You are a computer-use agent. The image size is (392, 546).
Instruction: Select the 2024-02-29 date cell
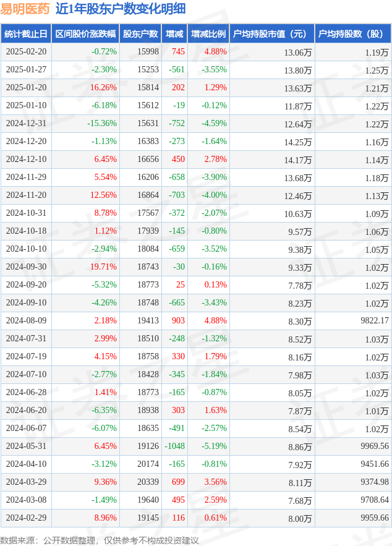26,518
